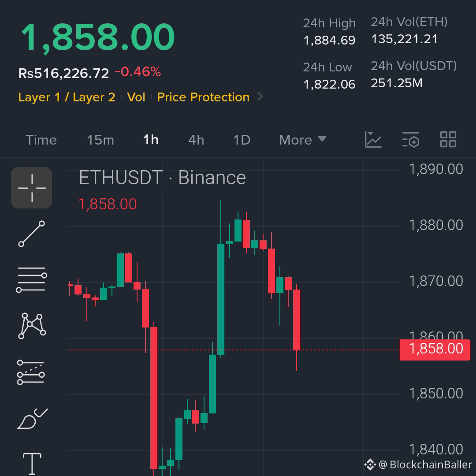Select the brush drawing tool
Viewport: 476px width, 476px height.
click(x=32, y=419)
